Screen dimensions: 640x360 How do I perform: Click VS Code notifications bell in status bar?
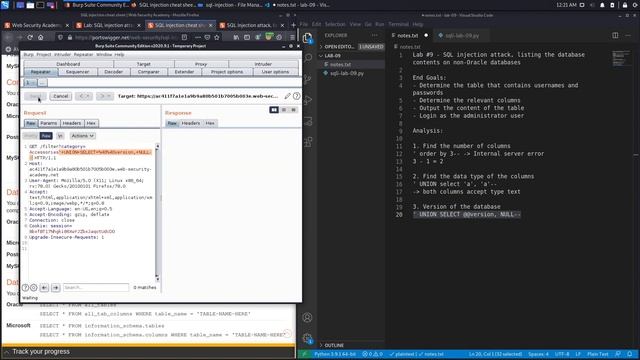coord(630,354)
